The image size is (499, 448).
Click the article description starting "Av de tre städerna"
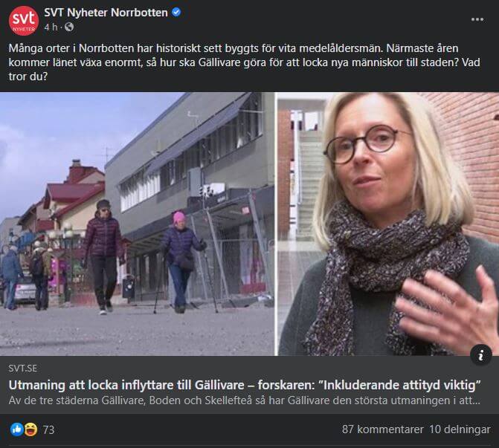(x=245, y=400)
